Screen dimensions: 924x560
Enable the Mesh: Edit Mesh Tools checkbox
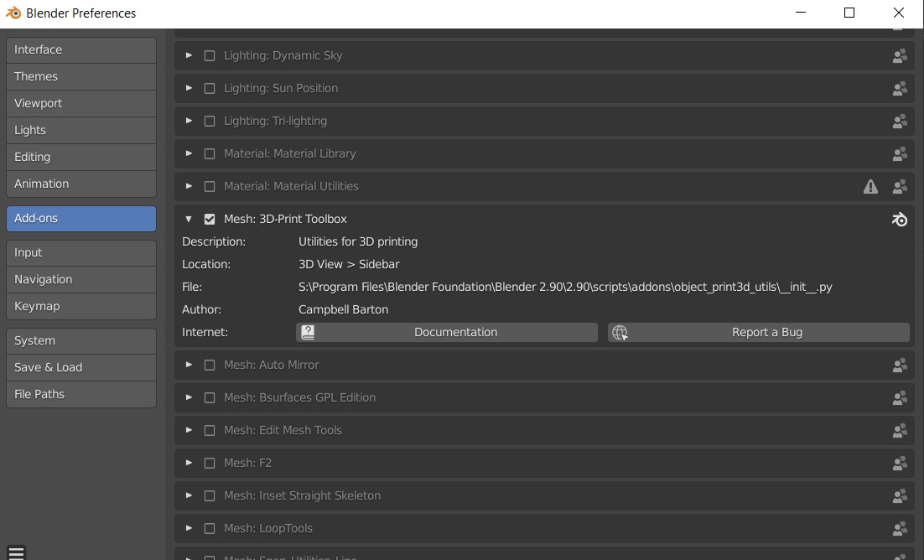click(x=210, y=431)
